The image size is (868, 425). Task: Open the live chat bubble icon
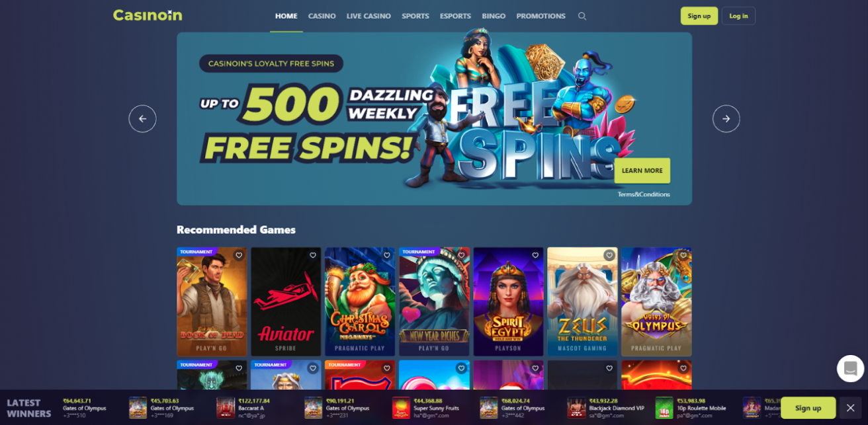coord(850,369)
